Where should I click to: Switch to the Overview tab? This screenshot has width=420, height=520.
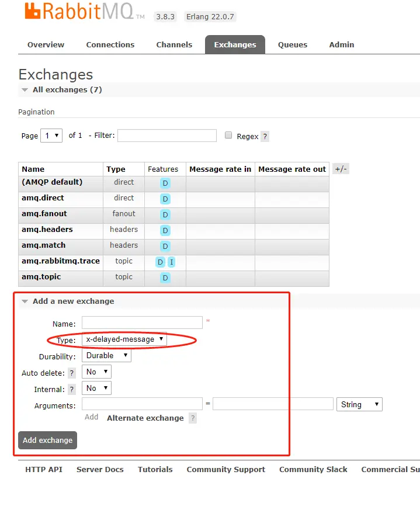(x=46, y=45)
